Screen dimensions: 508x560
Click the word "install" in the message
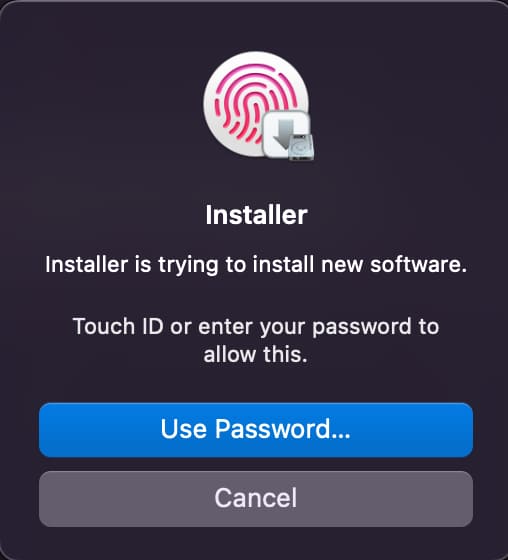283,265
